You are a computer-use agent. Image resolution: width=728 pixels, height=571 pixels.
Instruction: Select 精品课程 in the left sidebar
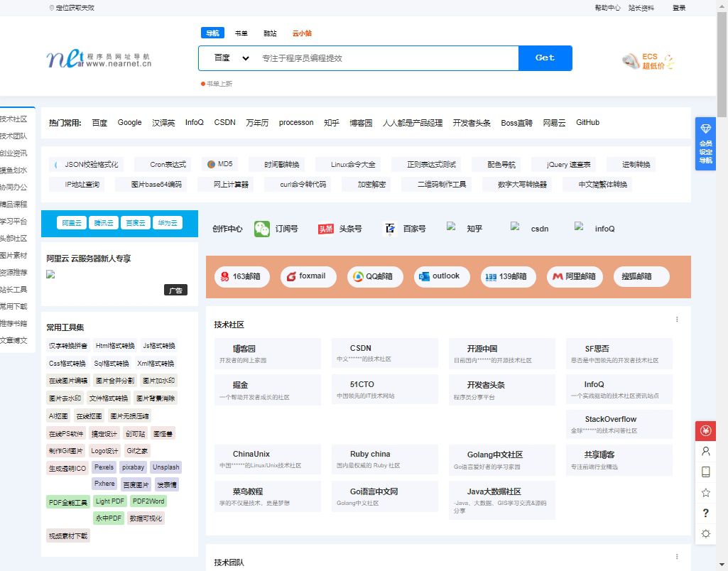pos(13,205)
